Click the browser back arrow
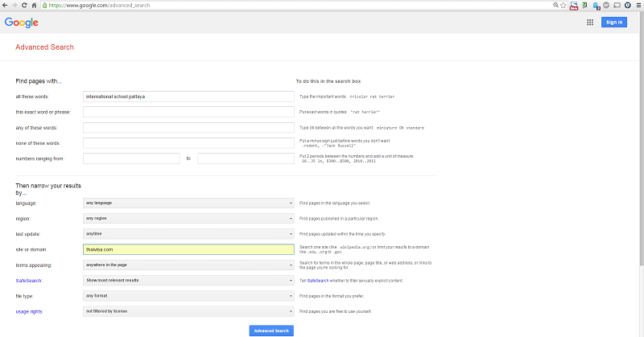 click(x=5, y=5)
